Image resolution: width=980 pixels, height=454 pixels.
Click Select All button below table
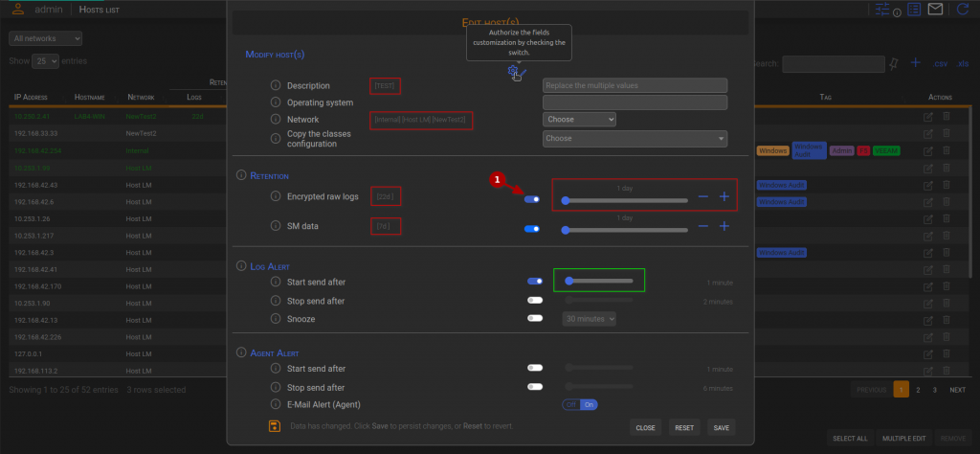850,439
